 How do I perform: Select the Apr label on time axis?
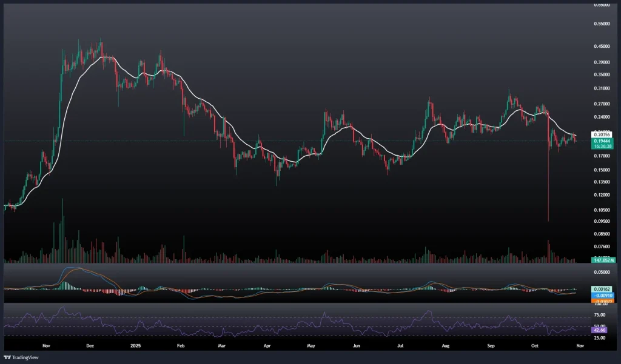pyautogui.click(x=267, y=346)
